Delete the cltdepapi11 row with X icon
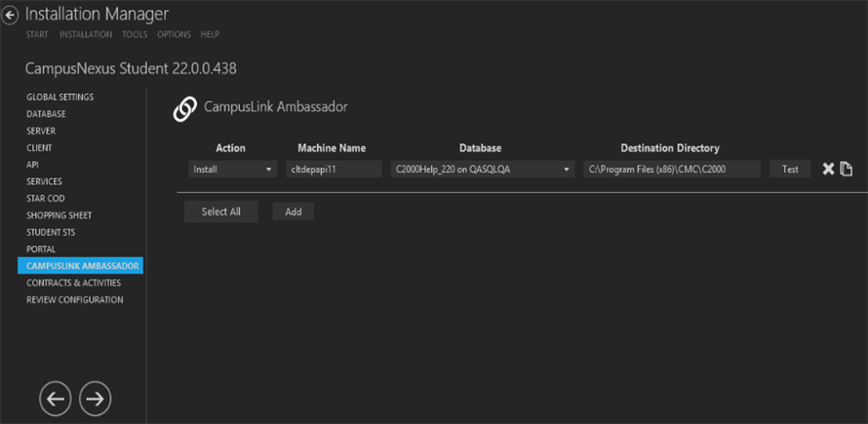The image size is (868, 424). coord(828,170)
